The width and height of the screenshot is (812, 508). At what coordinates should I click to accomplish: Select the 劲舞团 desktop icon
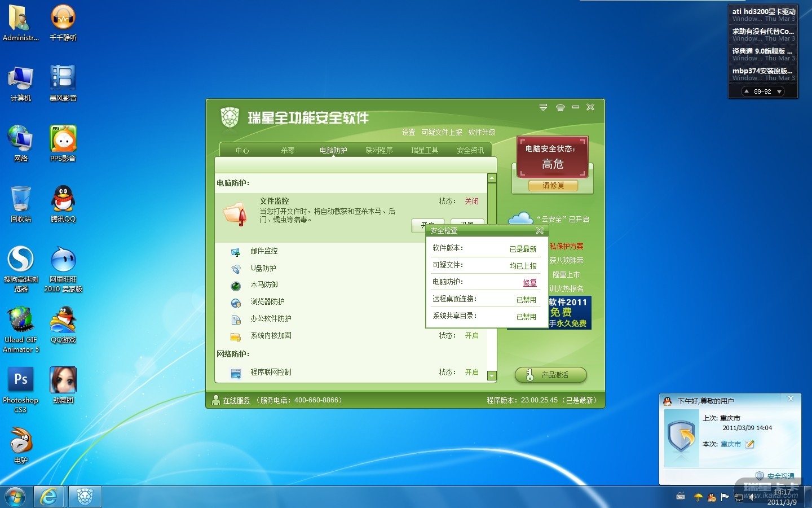point(63,385)
